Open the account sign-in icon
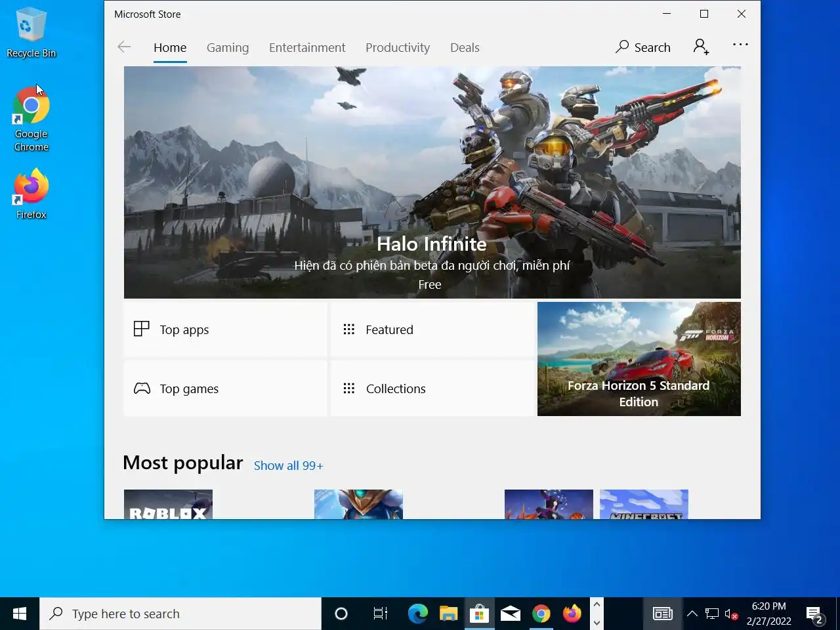 point(701,47)
